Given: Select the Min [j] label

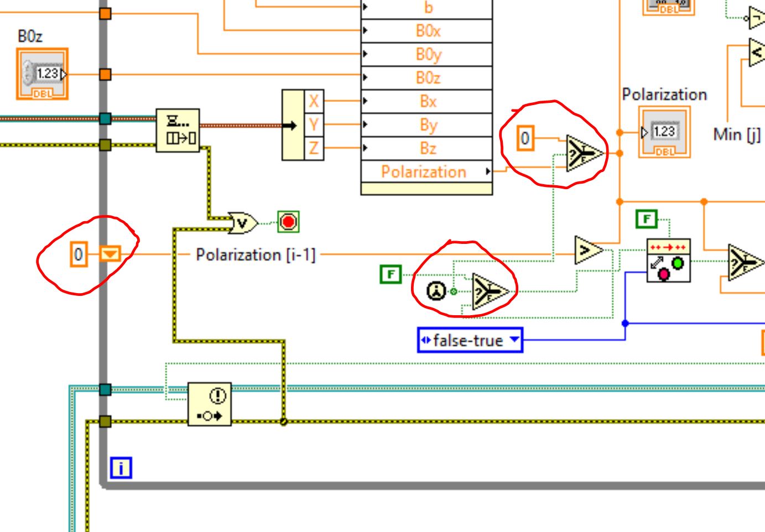Looking at the screenshot, I should click(737, 134).
